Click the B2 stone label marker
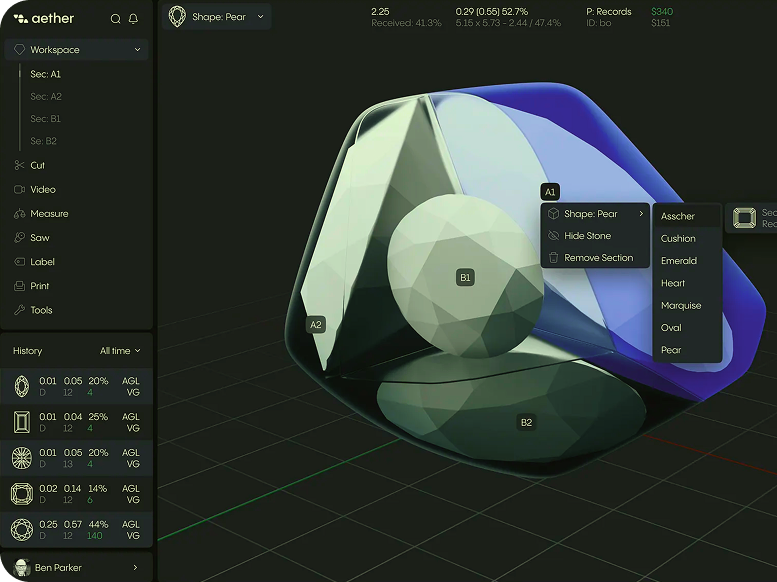This screenshot has height=582, width=777. [x=526, y=422]
